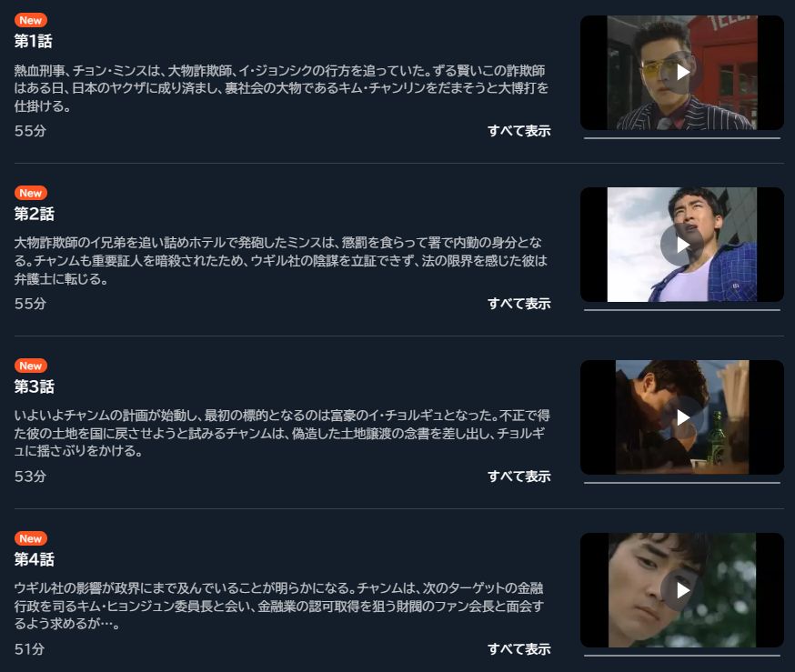Open the 第1話 episode title
This screenshot has width=795, height=672.
pos(34,41)
